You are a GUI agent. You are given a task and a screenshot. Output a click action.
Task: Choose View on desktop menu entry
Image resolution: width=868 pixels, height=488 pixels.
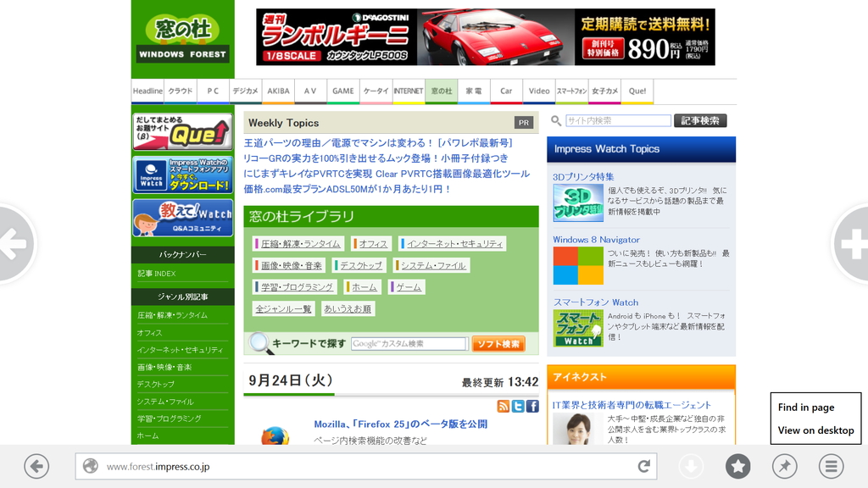816,430
